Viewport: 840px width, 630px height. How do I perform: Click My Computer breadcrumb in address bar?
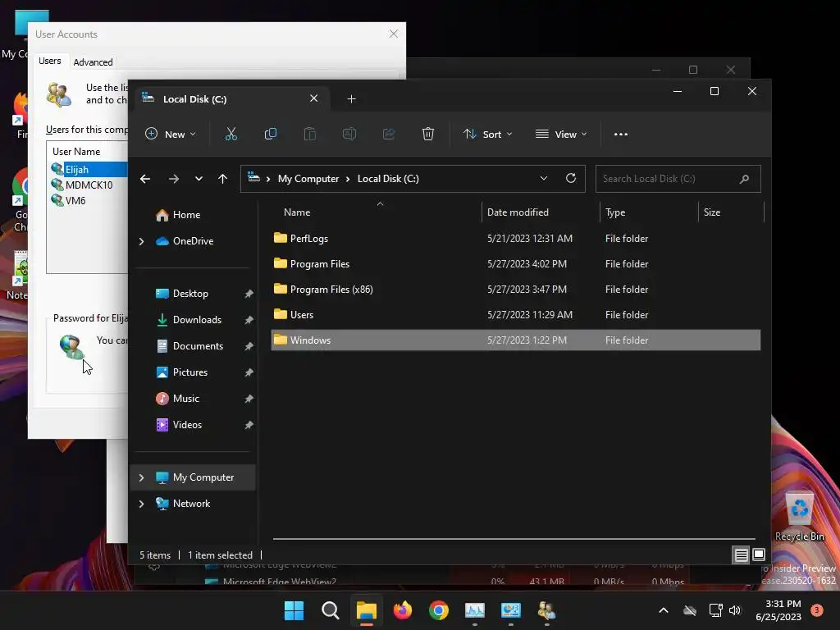point(308,179)
